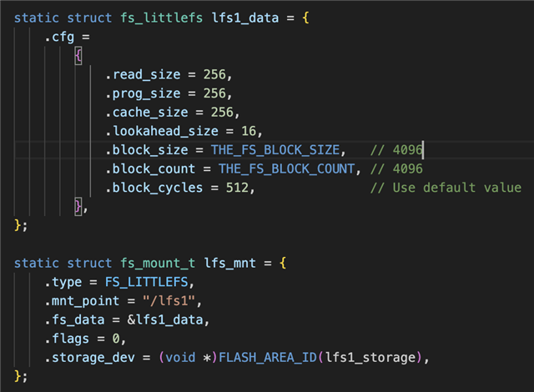Screen dimensions: 534x392
Task: Click the highlighted closing curly brace
Action: (x=78, y=206)
